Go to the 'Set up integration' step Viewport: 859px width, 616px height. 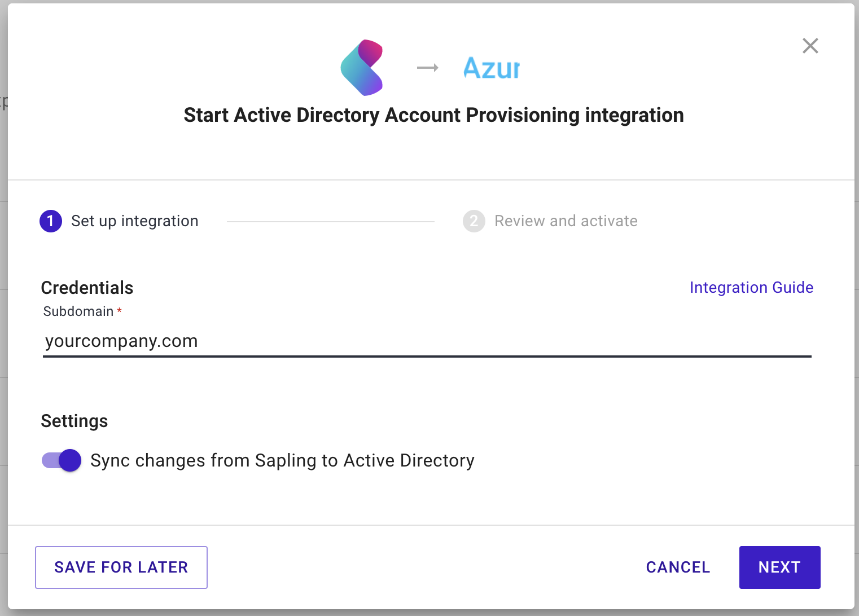134,221
